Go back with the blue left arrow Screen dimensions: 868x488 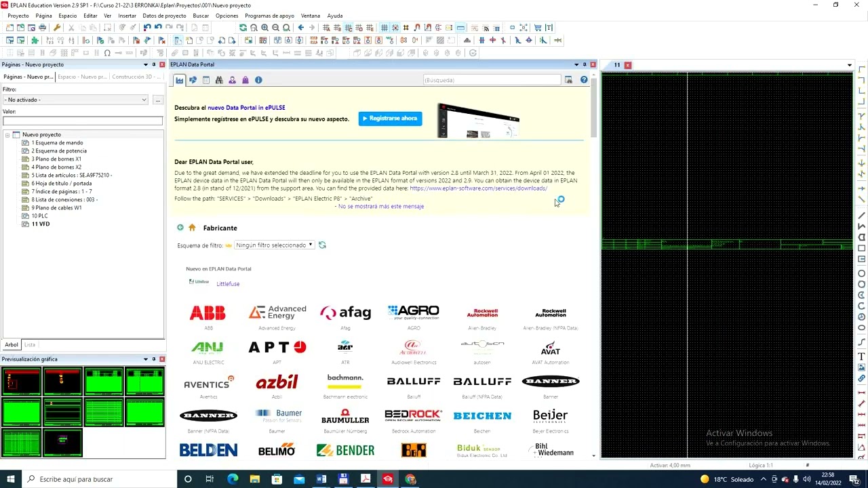point(301,28)
